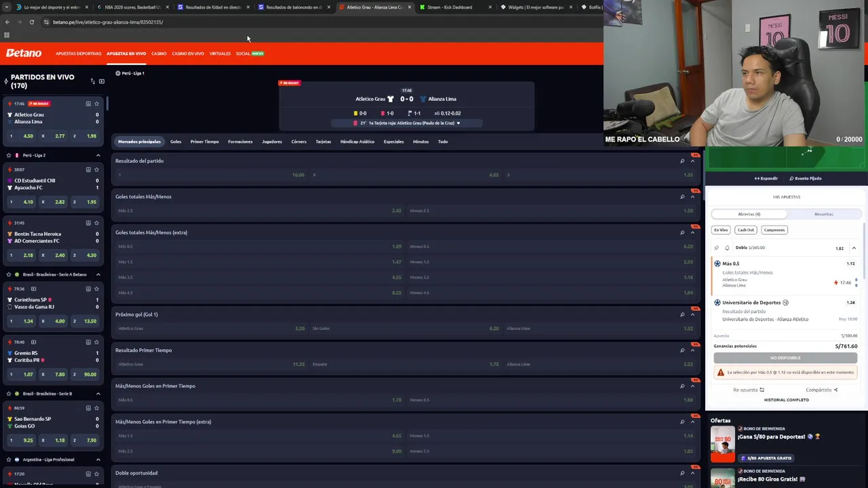
Task: Pin the Doble opportunidad market
Action: click(x=682, y=473)
